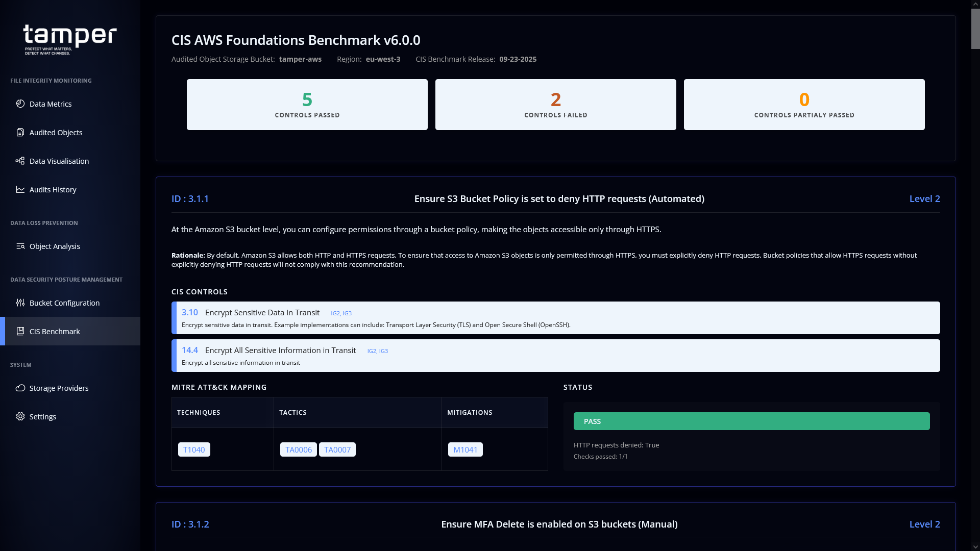Viewport: 980px width, 551px height.
Task: Open the Controls Failed summary card
Action: pos(555,104)
